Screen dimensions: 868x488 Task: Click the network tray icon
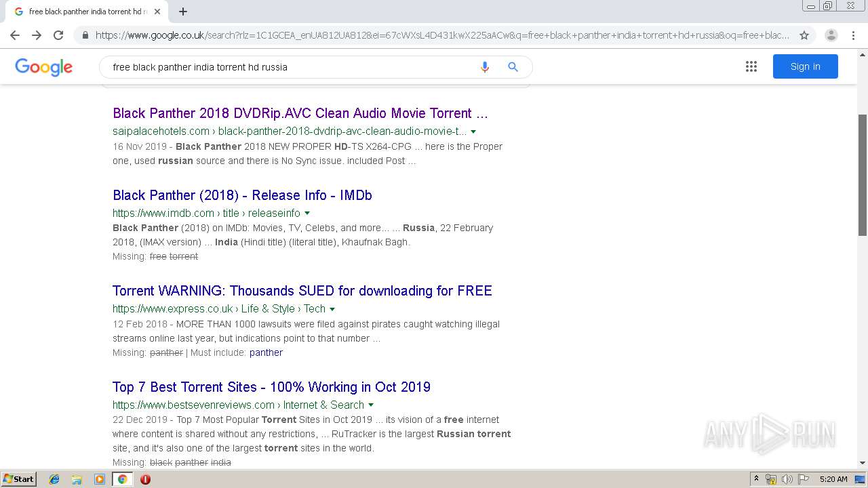771,479
